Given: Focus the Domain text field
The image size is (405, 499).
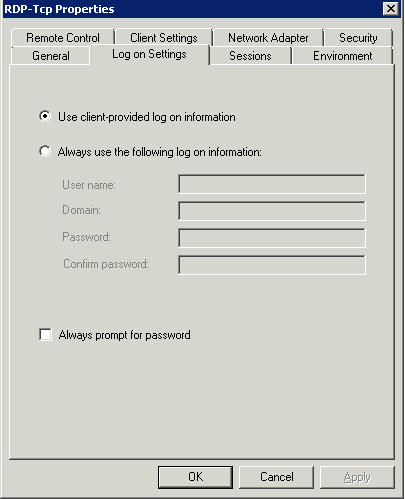Looking at the screenshot, I should [x=272, y=211].
